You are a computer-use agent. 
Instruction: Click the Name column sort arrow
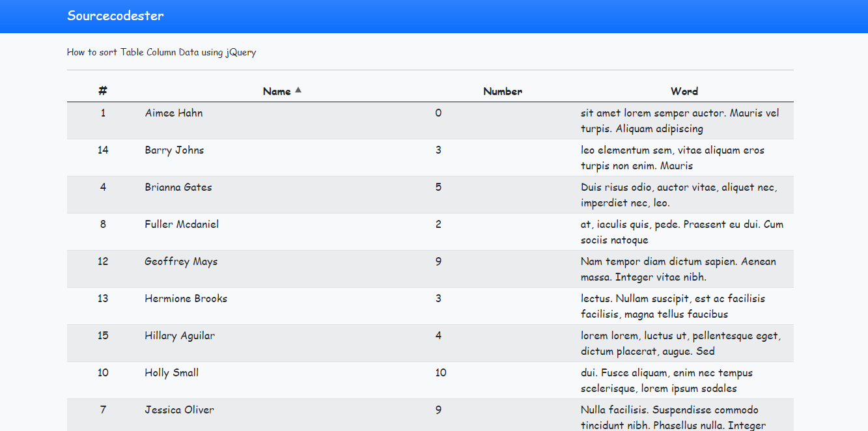(299, 90)
